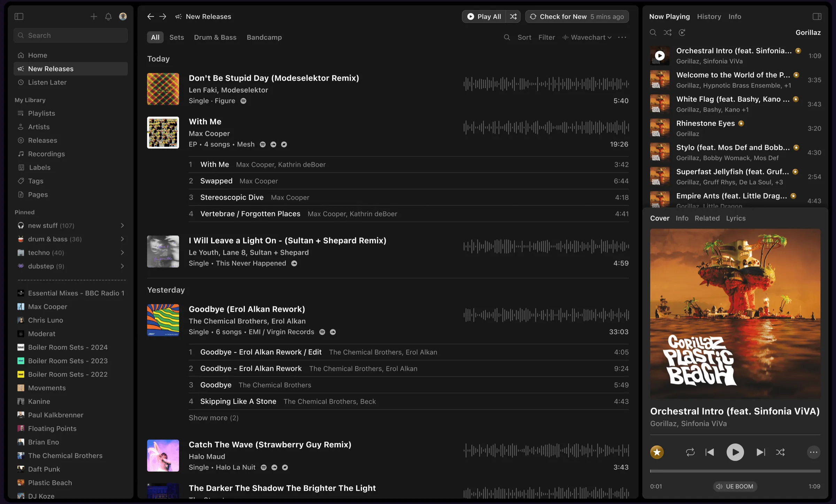Open the Sort options
The image size is (836, 504).
click(x=524, y=37)
